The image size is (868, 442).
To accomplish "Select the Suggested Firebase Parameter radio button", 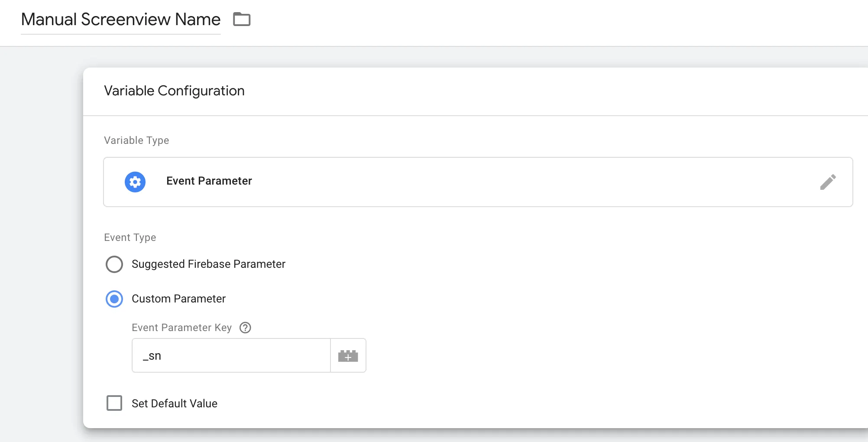I will [x=114, y=264].
